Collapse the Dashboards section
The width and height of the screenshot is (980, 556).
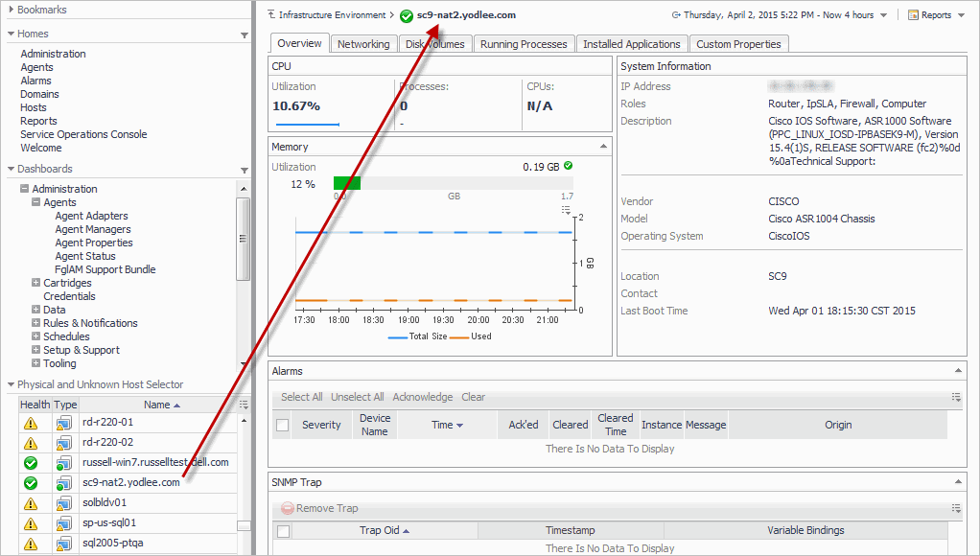(x=11, y=169)
